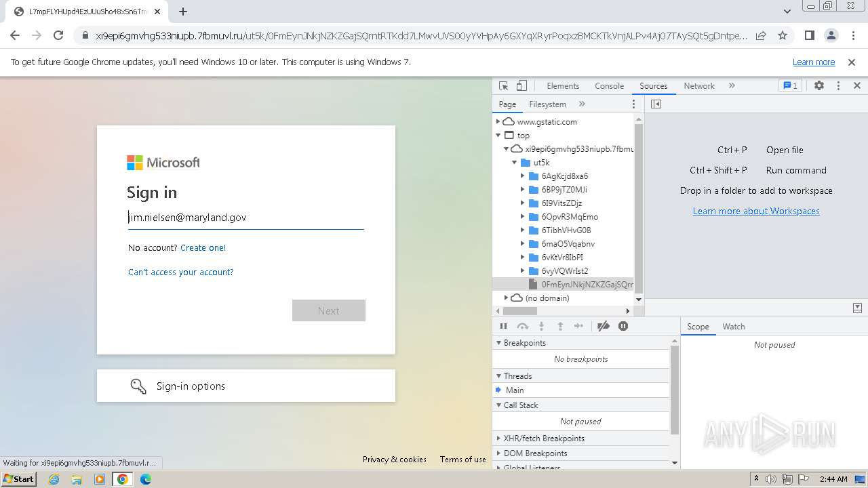Open Privacy & cookies link
The height and width of the screenshot is (488, 868).
pos(395,460)
